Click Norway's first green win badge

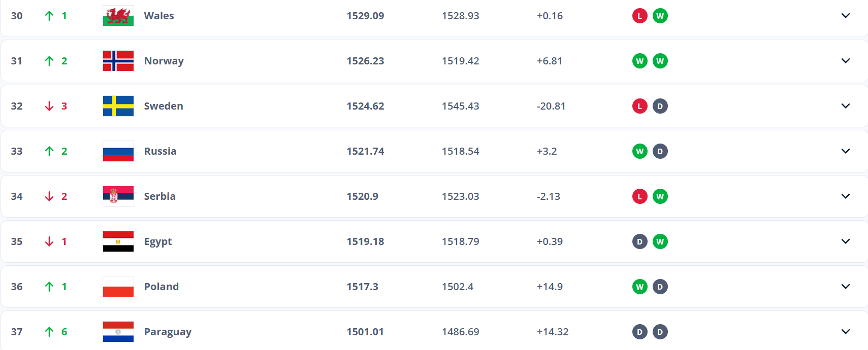(x=639, y=61)
